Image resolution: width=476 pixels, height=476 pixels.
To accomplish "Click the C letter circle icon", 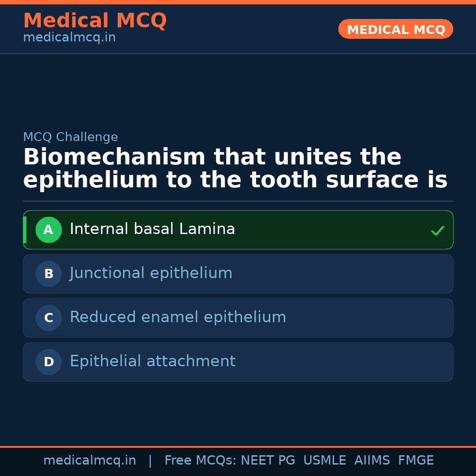I will point(48,318).
